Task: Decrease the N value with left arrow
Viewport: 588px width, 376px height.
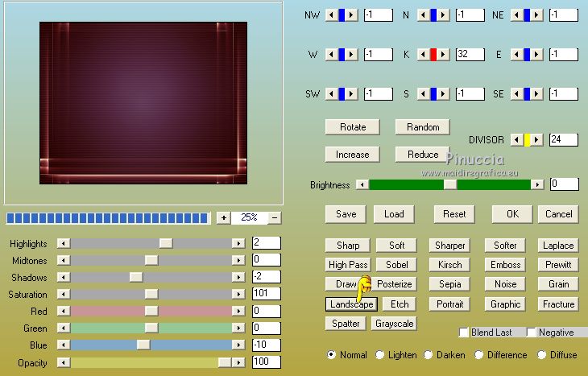Action: pos(424,15)
